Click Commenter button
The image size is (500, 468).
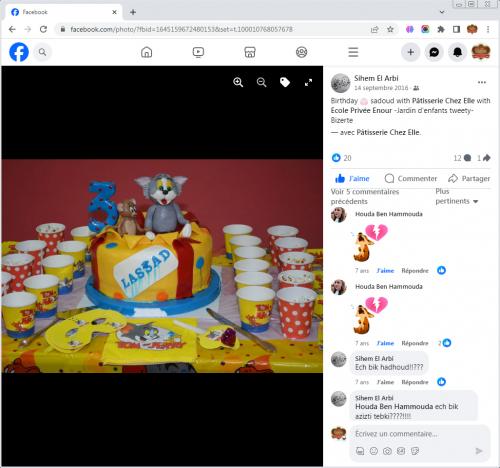[x=410, y=179]
